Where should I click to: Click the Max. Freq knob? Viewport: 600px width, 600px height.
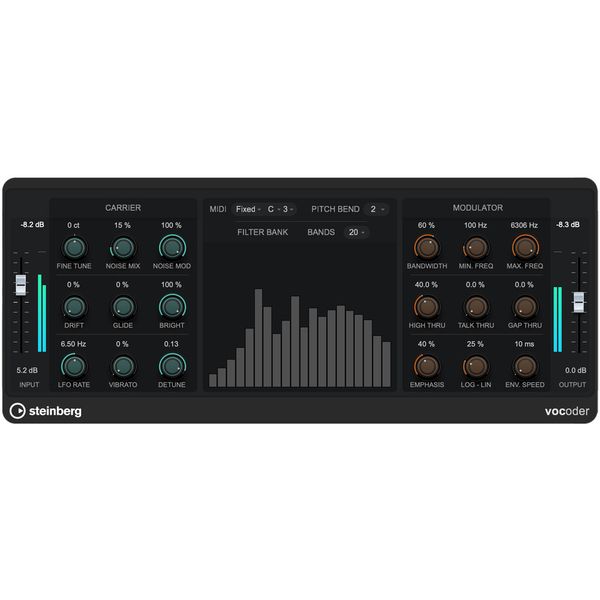525,248
